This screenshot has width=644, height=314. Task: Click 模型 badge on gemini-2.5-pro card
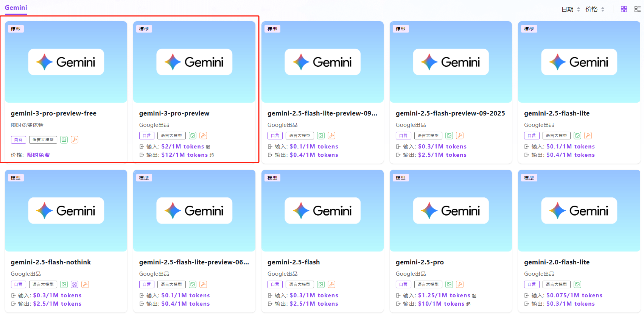[x=401, y=178]
